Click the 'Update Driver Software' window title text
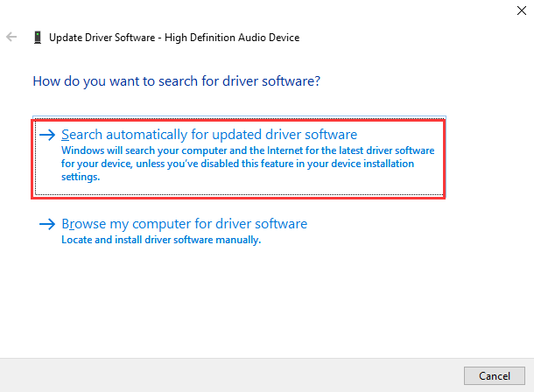This screenshot has height=392, width=534. [99, 38]
